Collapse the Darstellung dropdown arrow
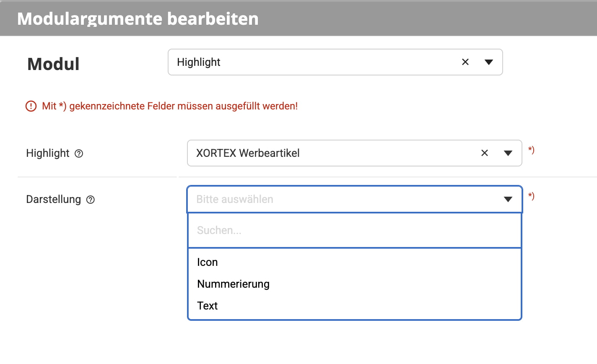The width and height of the screenshot is (597, 364). click(508, 199)
